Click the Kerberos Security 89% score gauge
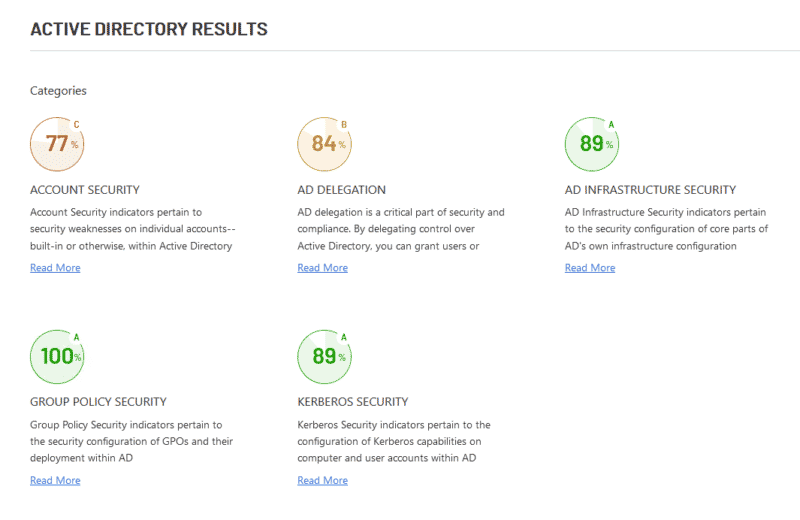The height and width of the screenshot is (520, 800). [x=324, y=356]
